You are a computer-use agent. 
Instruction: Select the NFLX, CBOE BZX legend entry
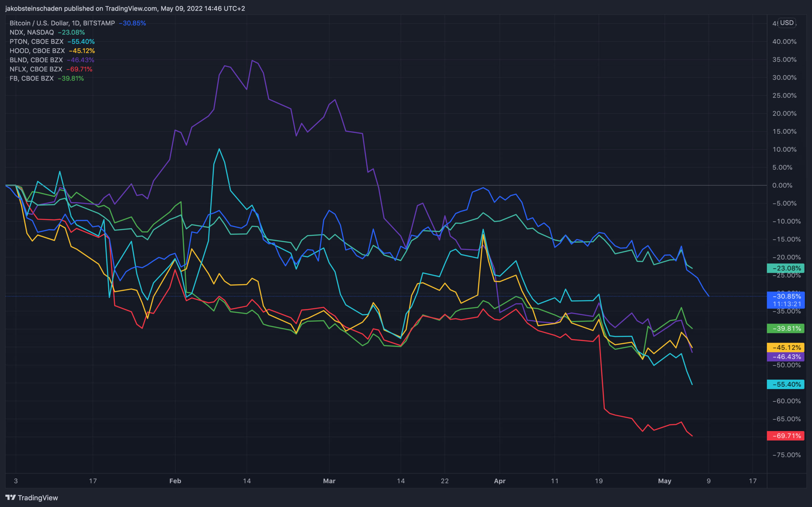click(51, 69)
